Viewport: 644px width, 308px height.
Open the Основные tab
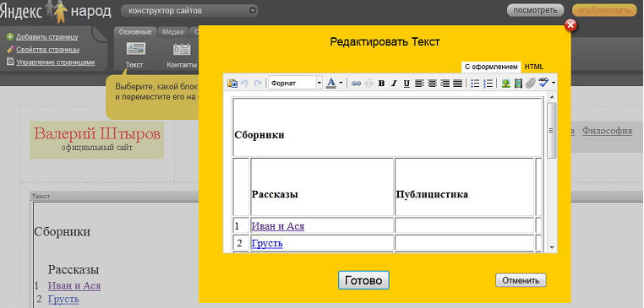coord(135,31)
